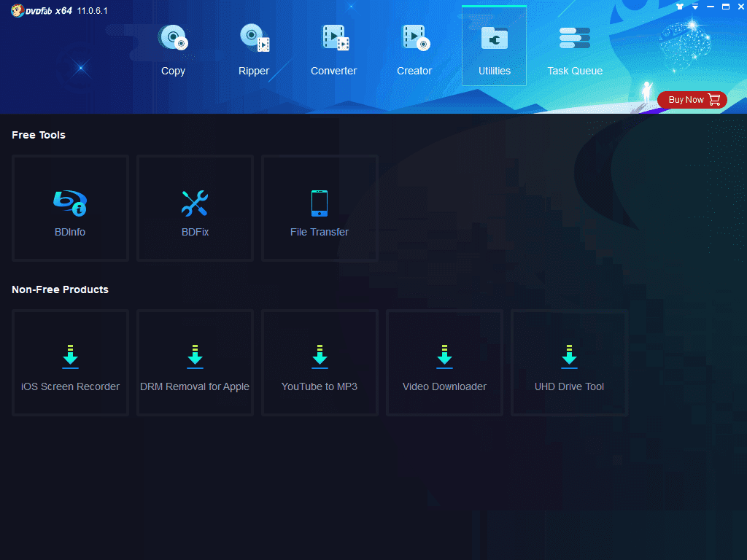
Task: Download YouTube to MP3 arrow icon
Action: coord(320,357)
